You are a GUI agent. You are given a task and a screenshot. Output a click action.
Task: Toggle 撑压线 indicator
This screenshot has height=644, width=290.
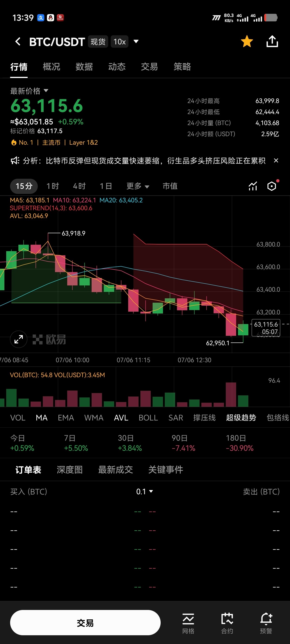click(204, 417)
